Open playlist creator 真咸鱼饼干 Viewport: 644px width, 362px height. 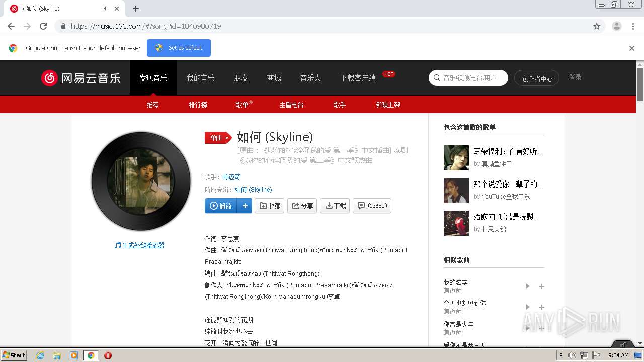[497, 164]
